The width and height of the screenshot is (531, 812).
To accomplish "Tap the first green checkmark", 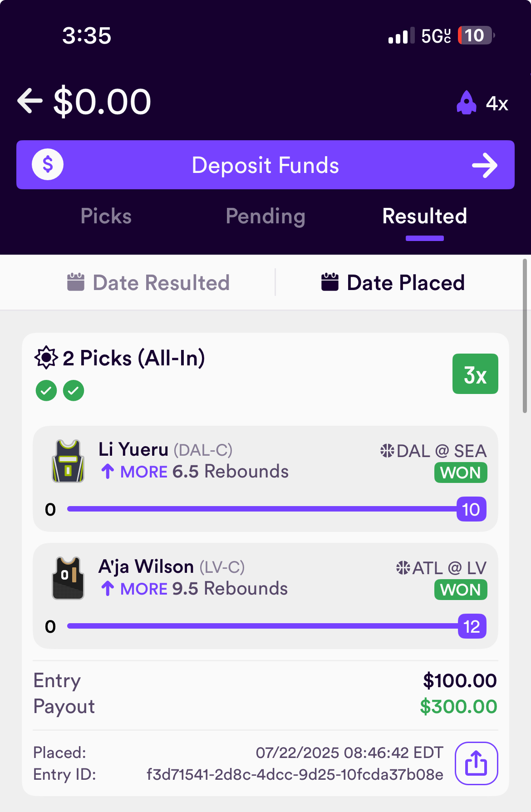I will (46, 390).
